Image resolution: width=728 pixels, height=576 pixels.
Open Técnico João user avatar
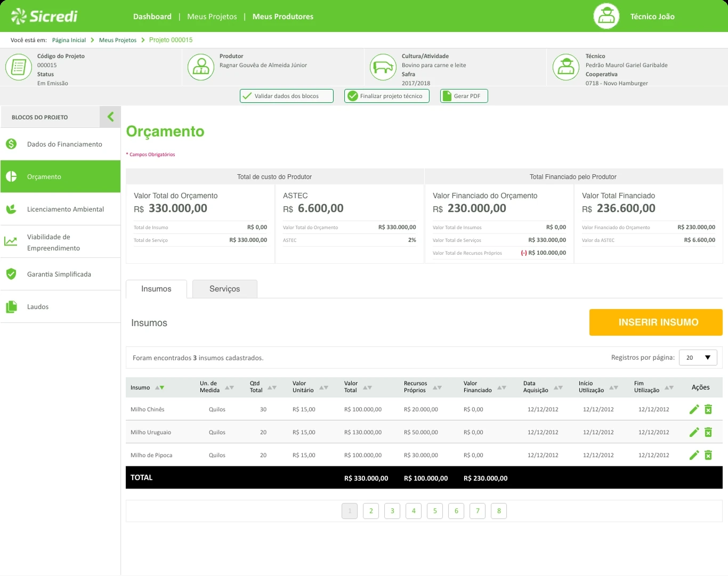[x=606, y=16]
